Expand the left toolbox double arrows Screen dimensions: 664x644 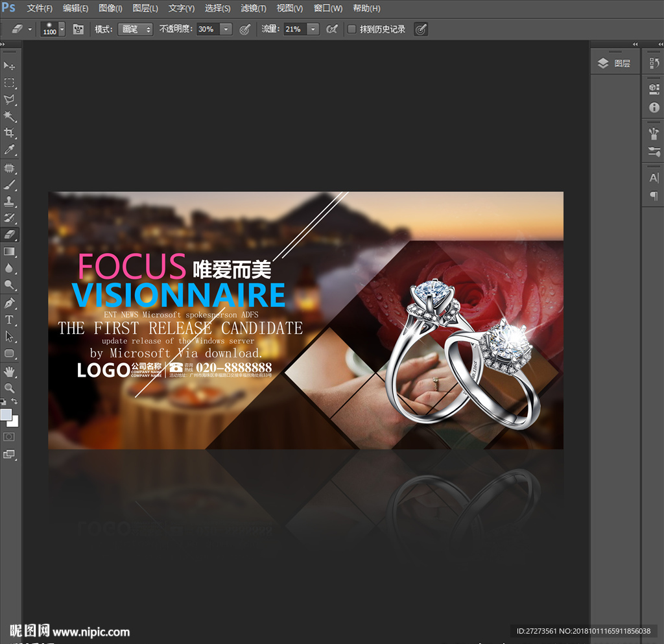pos(3,44)
